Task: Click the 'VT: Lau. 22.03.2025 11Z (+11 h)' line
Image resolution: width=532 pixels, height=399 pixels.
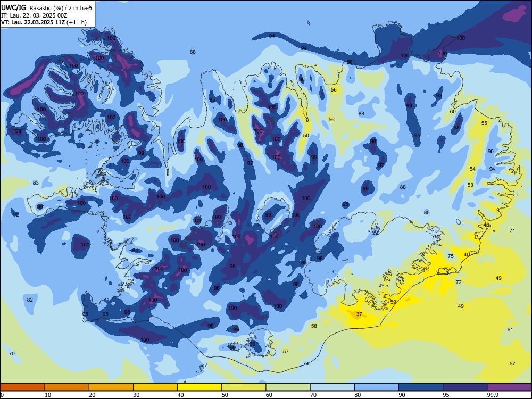Action: pyautogui.click(x=44, y=22)
